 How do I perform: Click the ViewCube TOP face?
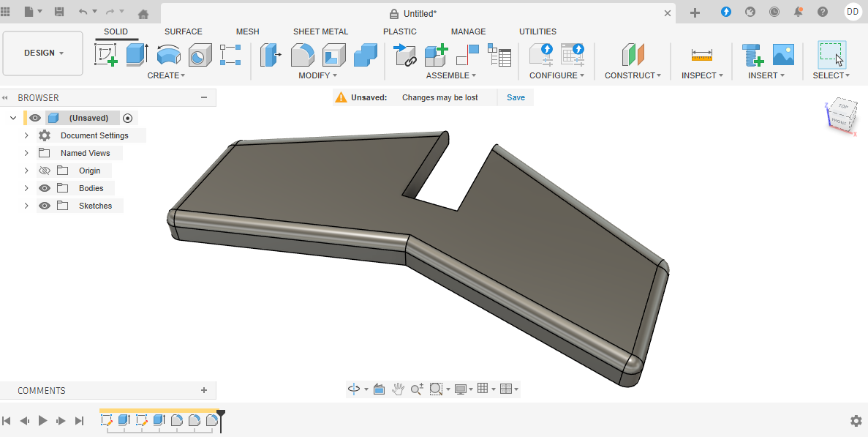pyautogui.click(x=843, y=107)
